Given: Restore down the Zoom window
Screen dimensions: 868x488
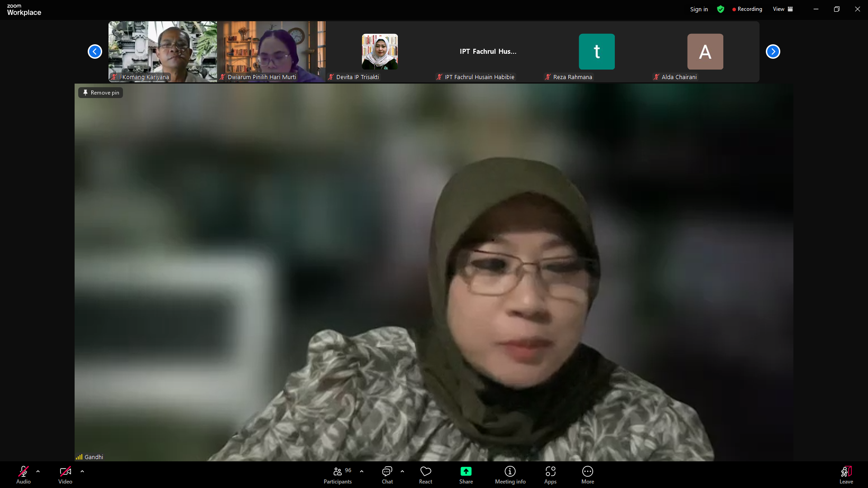Looking at the screenshot, I should point(837,9).
